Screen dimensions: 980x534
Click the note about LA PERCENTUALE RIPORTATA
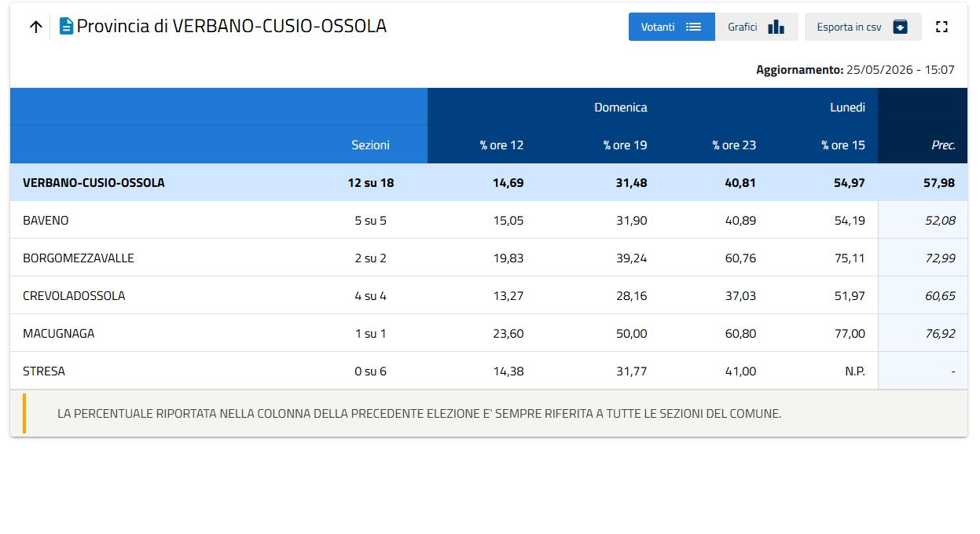point(420,413)
